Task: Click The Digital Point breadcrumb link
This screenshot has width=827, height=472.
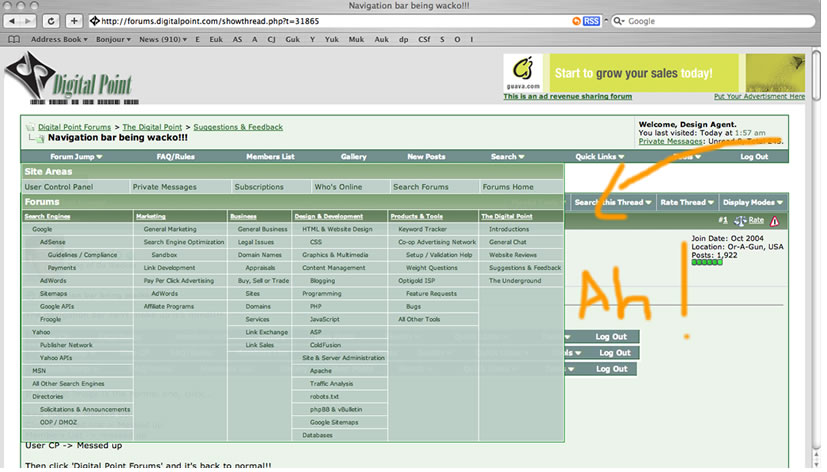Action: 152,127
